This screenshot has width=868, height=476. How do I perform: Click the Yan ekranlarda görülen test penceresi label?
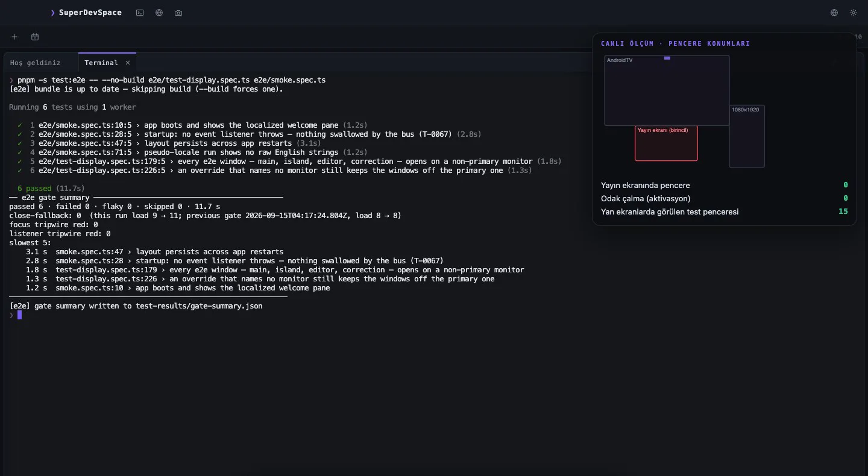[670, 211]
